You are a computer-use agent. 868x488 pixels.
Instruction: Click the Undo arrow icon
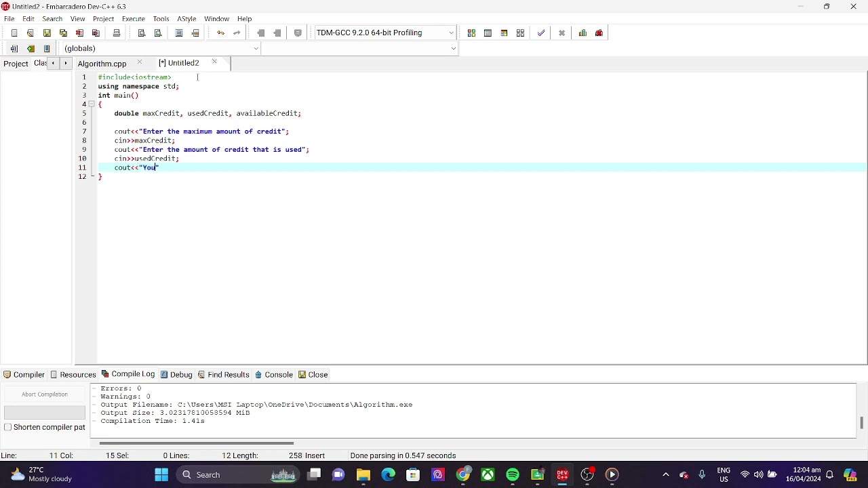220,33
